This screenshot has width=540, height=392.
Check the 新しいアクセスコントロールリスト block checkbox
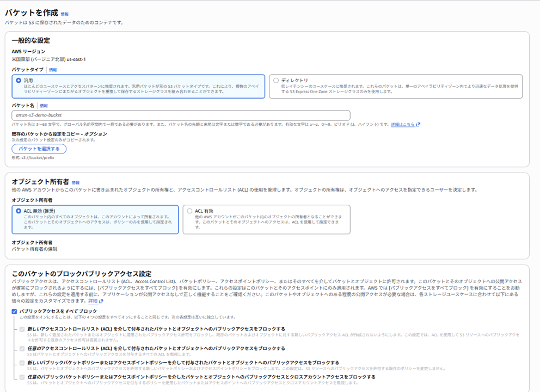pos(21,329)
